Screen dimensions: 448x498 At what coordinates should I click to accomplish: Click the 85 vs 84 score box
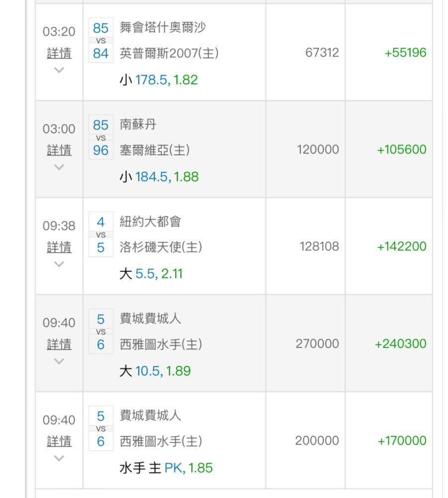(x=101, y=40)
